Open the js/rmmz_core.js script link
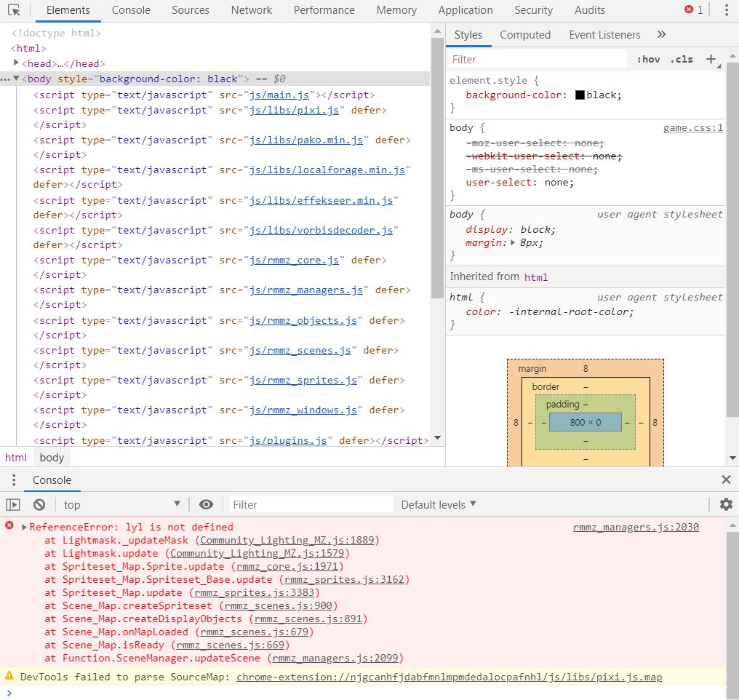The image size is (739, 700). [x=294, y=260]
